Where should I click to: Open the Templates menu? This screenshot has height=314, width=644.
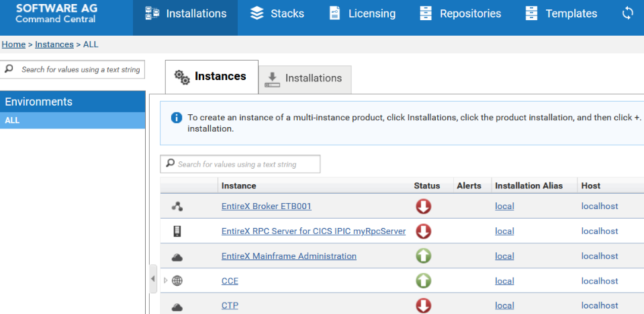[561, 13]
